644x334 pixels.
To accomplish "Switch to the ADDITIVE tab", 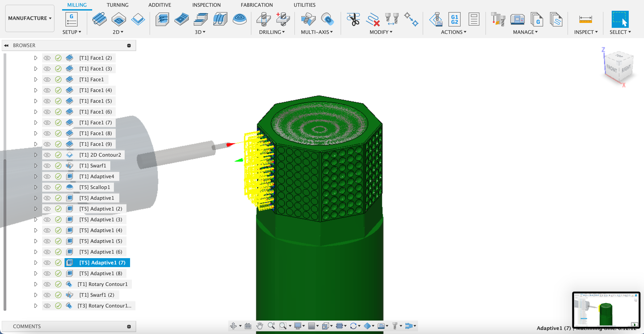I will [x=159, y=5].
